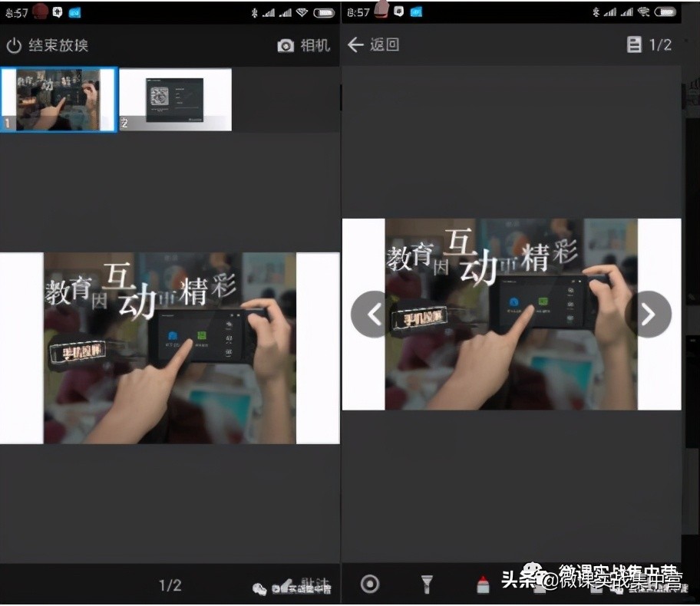
Task: Tap 结束放映 to end the slideshow
Action: point(48,45)
